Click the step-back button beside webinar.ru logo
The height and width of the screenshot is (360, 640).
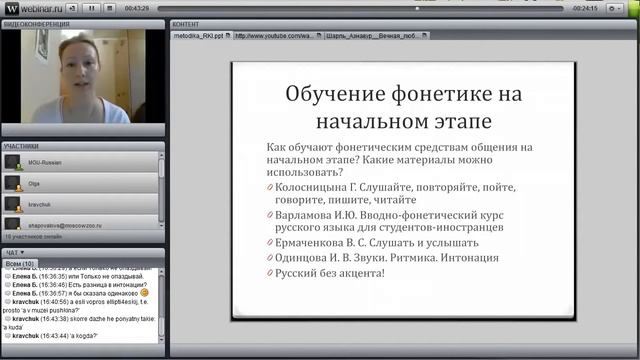[72, 8]
